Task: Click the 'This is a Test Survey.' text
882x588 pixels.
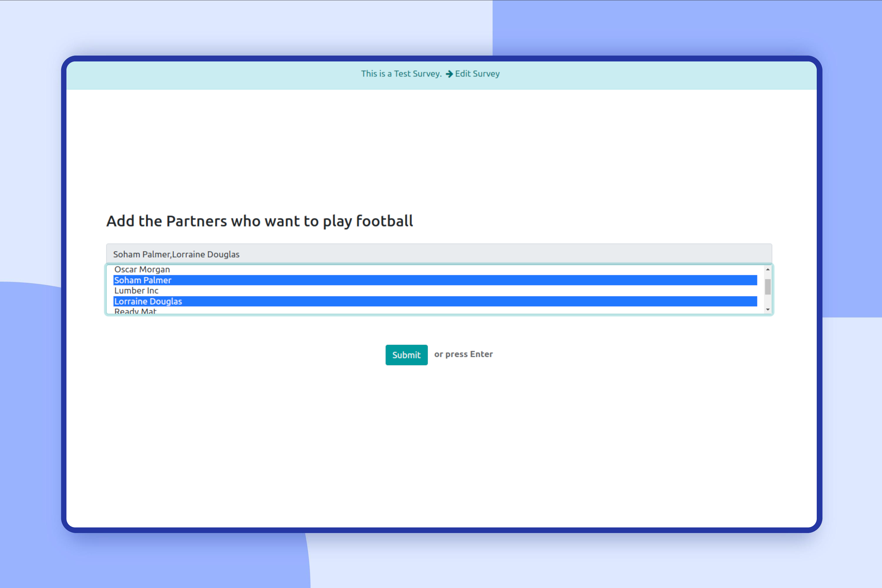Action: 401,74
